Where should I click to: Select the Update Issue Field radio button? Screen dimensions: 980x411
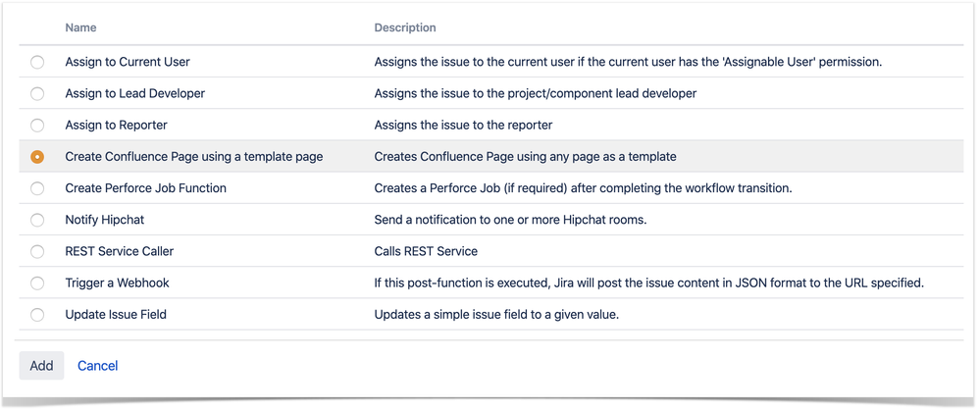tap(37, 315)
